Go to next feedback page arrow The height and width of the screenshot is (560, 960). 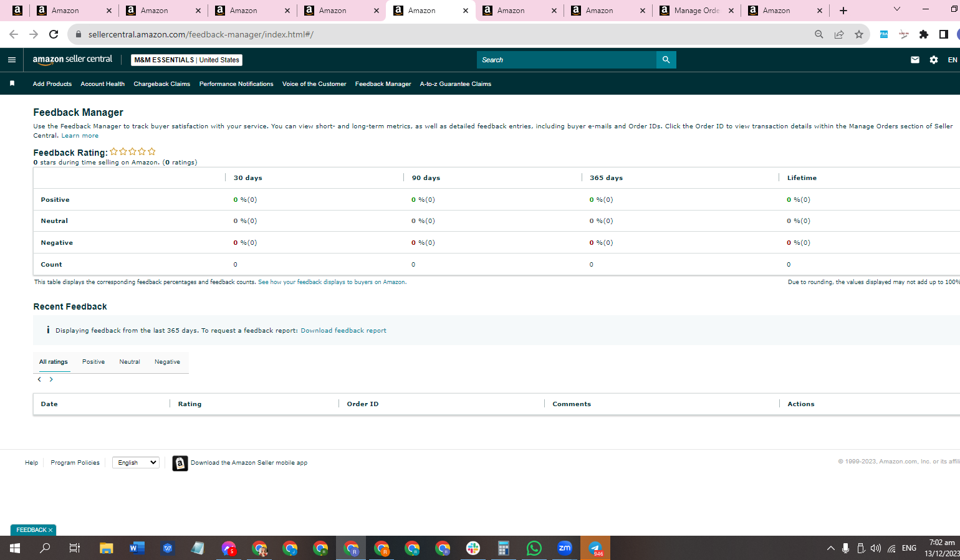coord(51,379)
